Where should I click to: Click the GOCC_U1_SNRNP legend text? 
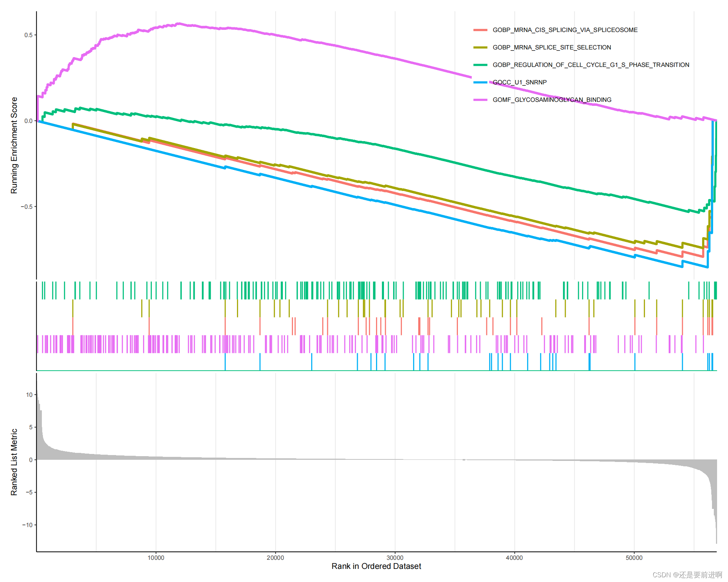[x=519, y=82]
